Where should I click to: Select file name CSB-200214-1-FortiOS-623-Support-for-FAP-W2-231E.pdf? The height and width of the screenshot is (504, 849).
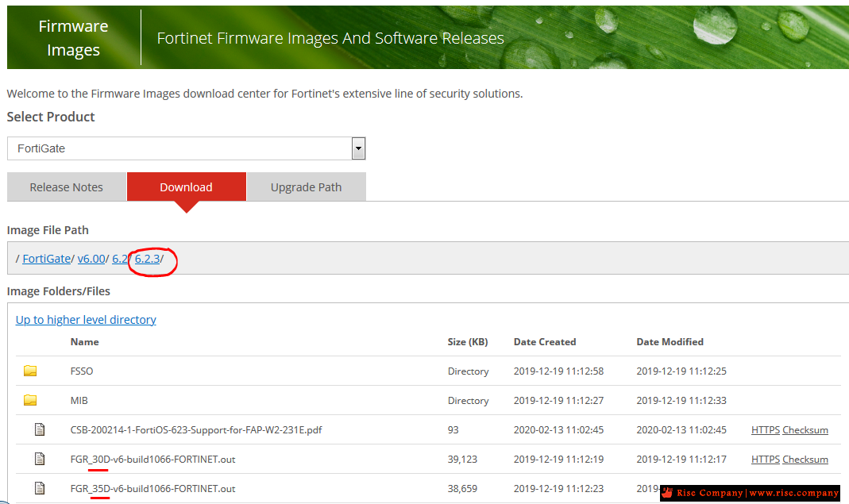(196, 430)
